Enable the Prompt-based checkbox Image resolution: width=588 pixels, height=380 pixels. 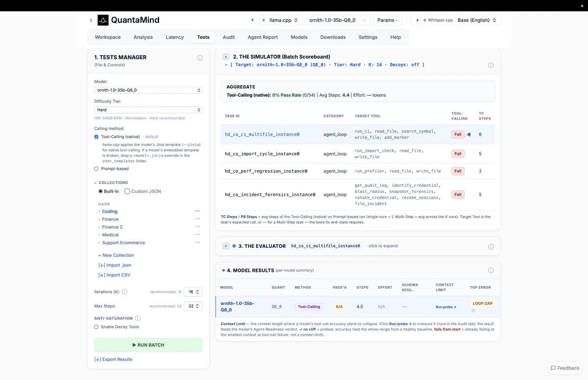(x=97, y=168)
